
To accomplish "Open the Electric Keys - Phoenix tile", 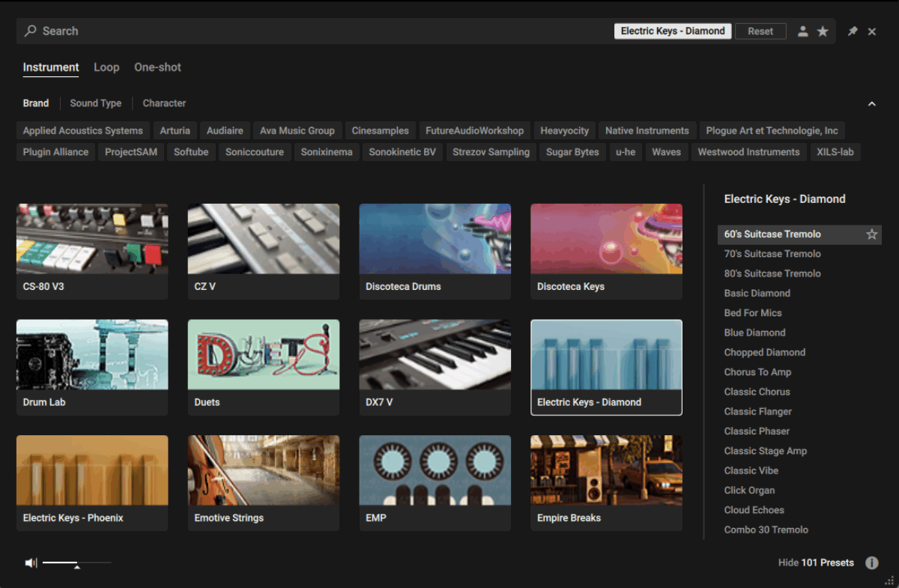I will pyautogui.click(x=92, y=483).
